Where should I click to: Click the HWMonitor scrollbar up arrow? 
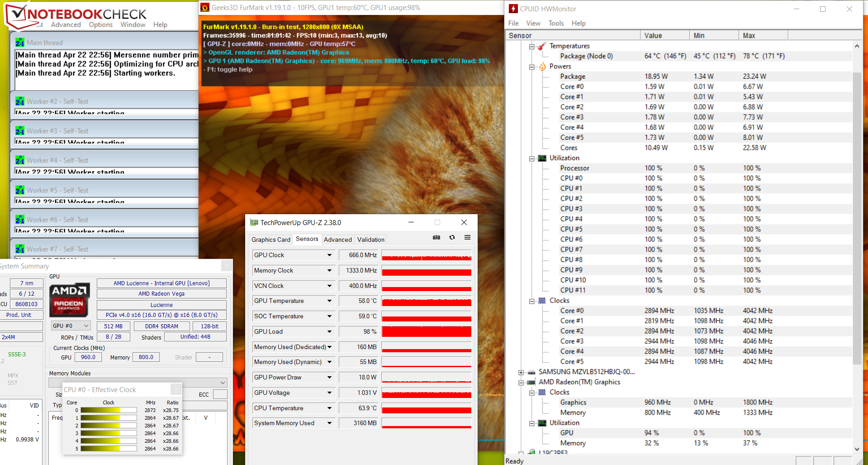click(857, 46)
